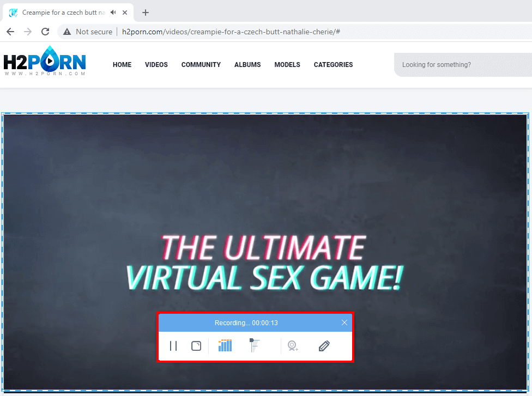Reload the current page
The width and height of the screenshot is (532, 396).
pyautogui.click(x=45, y=32)
